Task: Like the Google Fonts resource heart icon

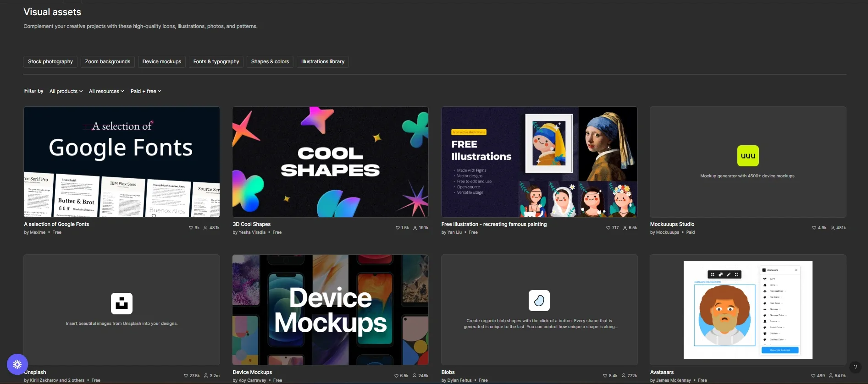Action: point(191,228)
